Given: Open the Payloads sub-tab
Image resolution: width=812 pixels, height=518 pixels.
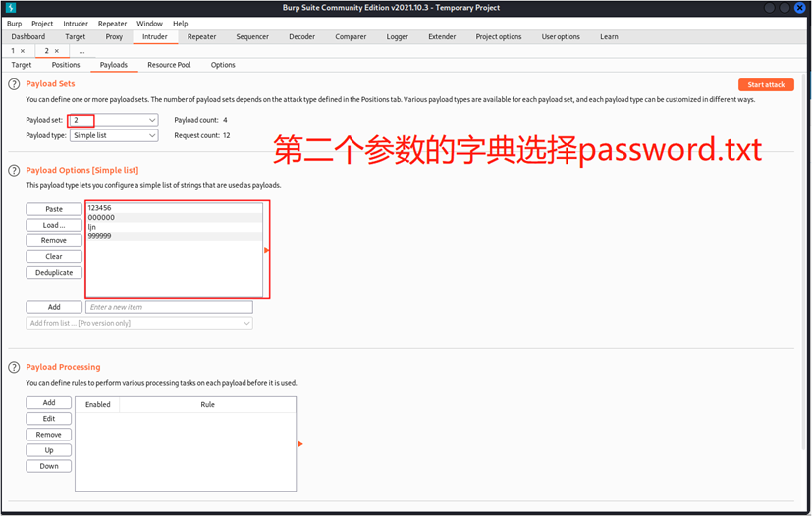Looking at the screenshot, I should (x=114, y=65).
